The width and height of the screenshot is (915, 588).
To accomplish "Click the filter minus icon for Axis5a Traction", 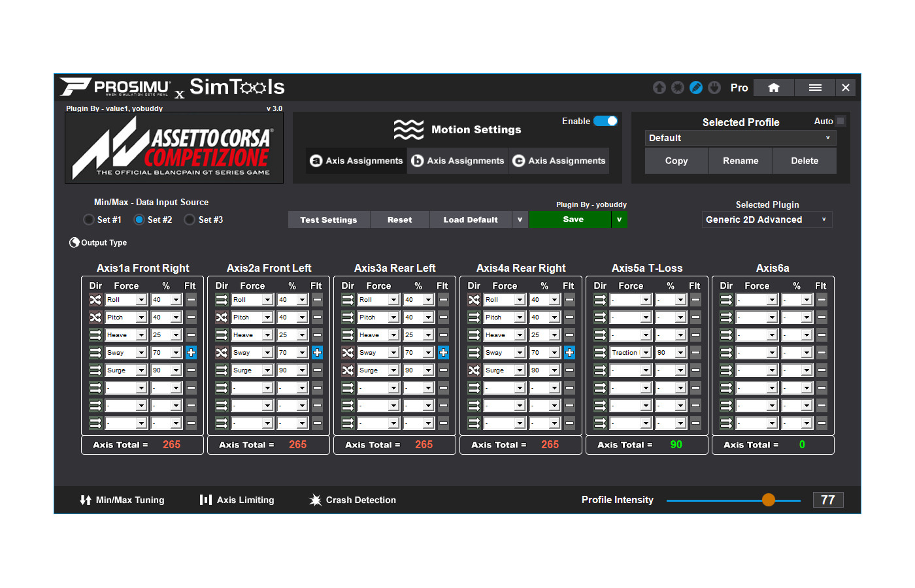I will (695, 353).
